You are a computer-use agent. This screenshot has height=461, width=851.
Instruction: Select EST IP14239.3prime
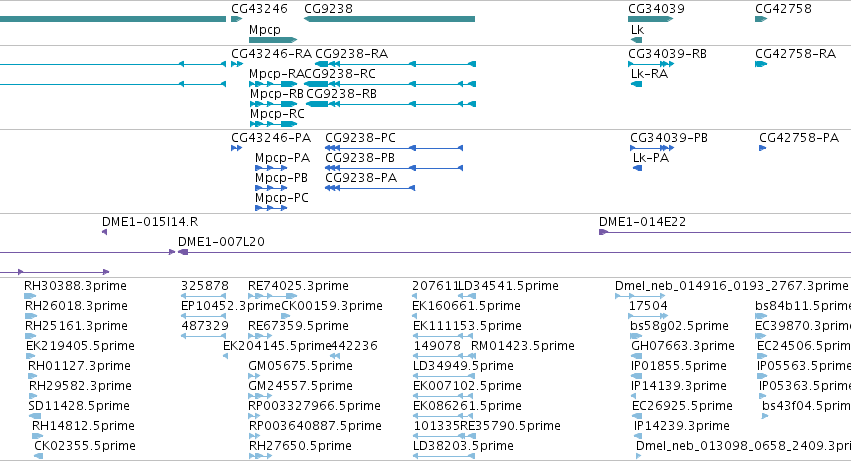point(682,427)
